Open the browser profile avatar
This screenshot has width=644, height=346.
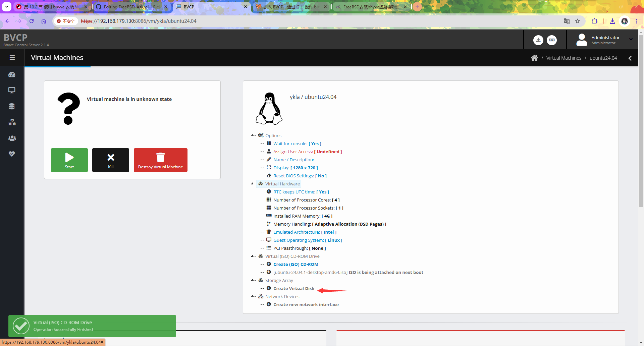[625, 21]
